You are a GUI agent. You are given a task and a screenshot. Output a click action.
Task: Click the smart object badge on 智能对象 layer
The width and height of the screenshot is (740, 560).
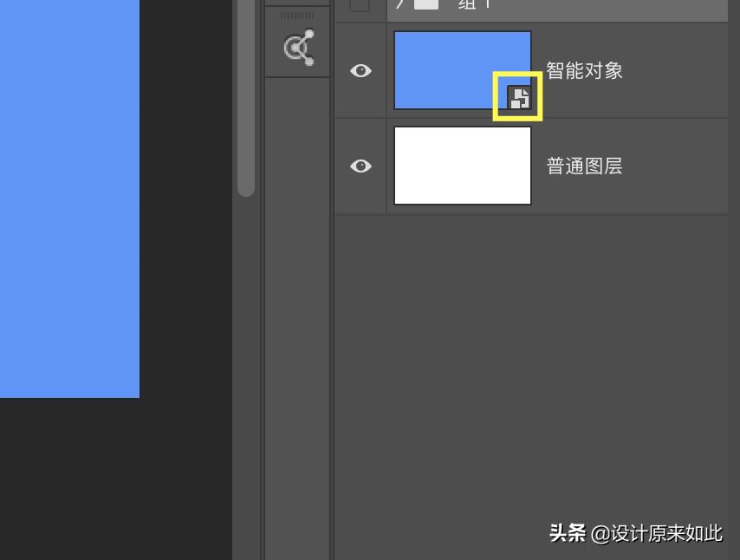(x=518, y=97)
